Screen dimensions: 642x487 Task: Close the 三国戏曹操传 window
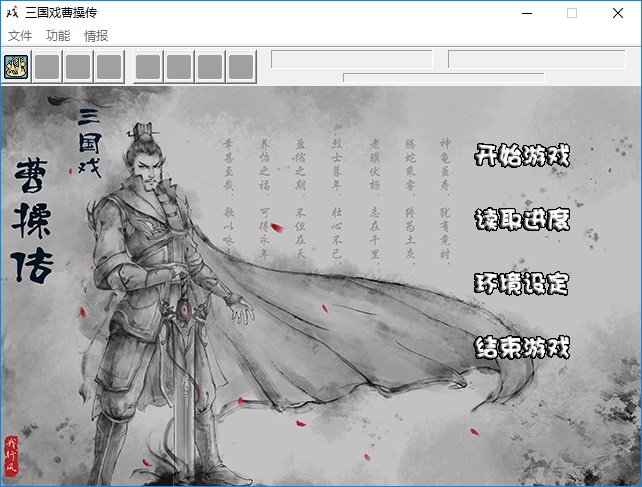[x=618, y=13]
